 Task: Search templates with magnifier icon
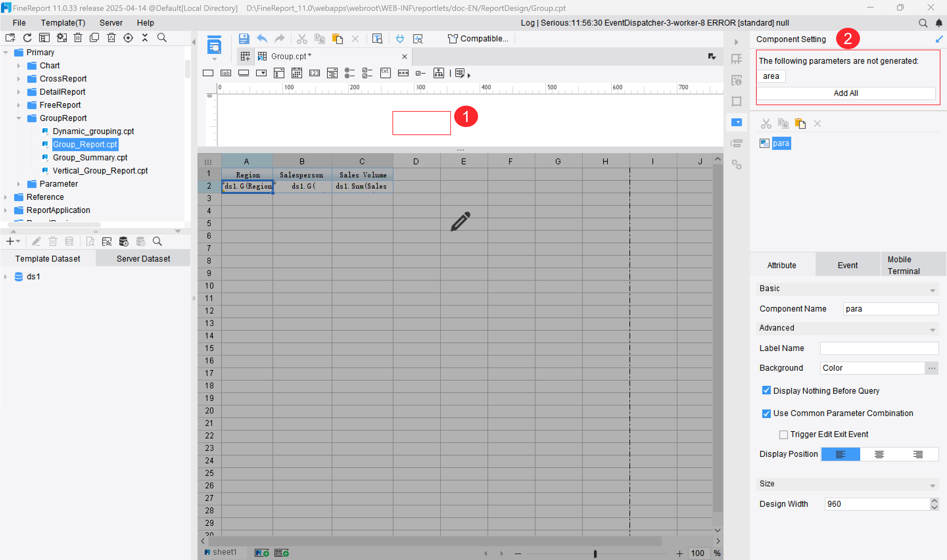(x=162, y=38)
